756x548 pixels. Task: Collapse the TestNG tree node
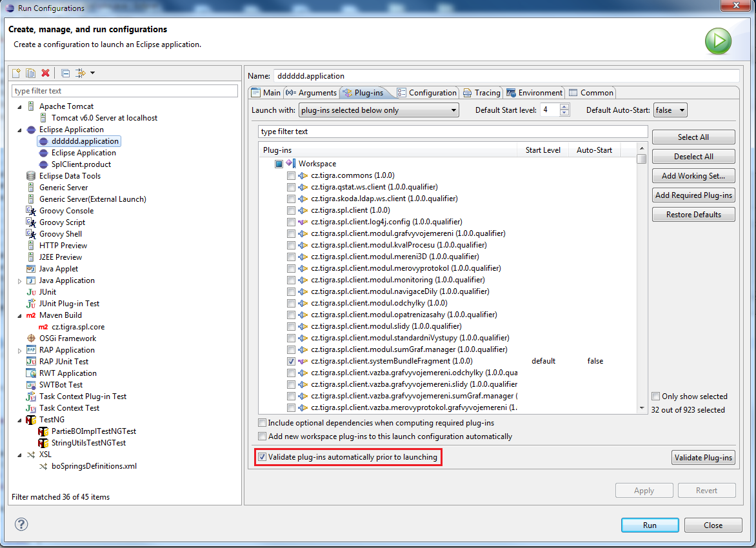(19, 420)
